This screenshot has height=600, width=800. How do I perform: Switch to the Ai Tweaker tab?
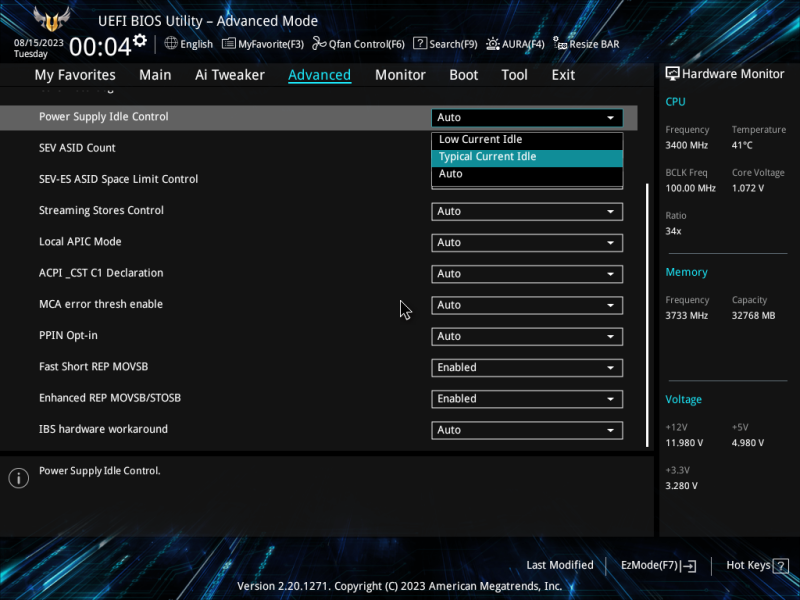(x=230, y=74)
